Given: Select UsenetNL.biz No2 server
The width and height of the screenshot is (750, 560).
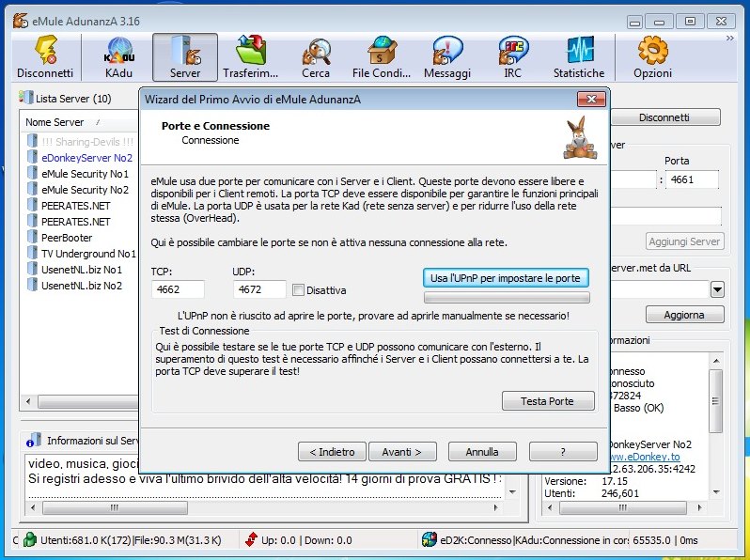Looking at the screenshot, I should pyautogui.click(x=82, y=286).
